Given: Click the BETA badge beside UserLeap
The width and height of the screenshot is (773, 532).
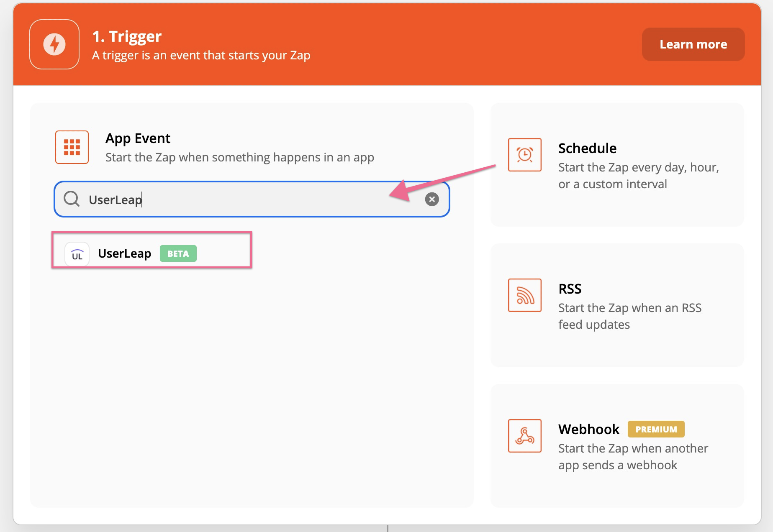Looking at the screenshot, I should point(178,253).
